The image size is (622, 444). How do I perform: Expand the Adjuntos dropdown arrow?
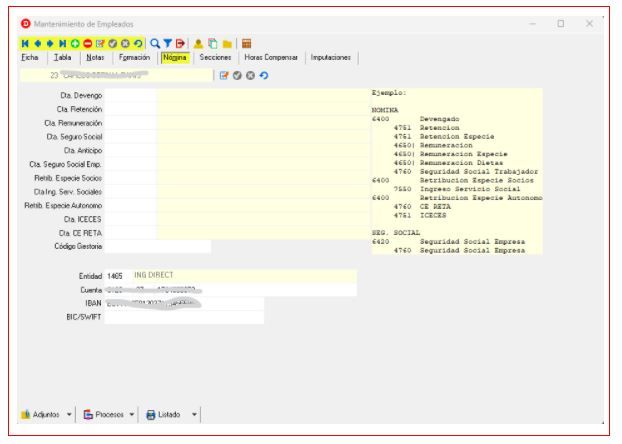pyautogui.click(x=69, y=415)
